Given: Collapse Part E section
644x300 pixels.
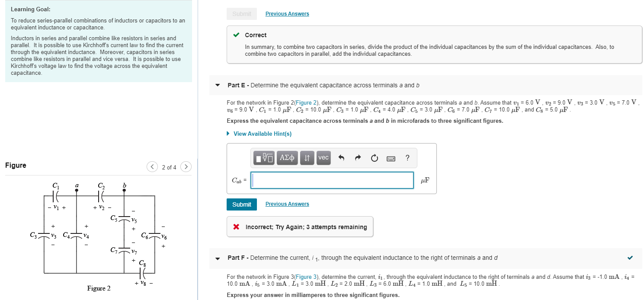Looking at the screenshot, I should (x=218, y=85).
